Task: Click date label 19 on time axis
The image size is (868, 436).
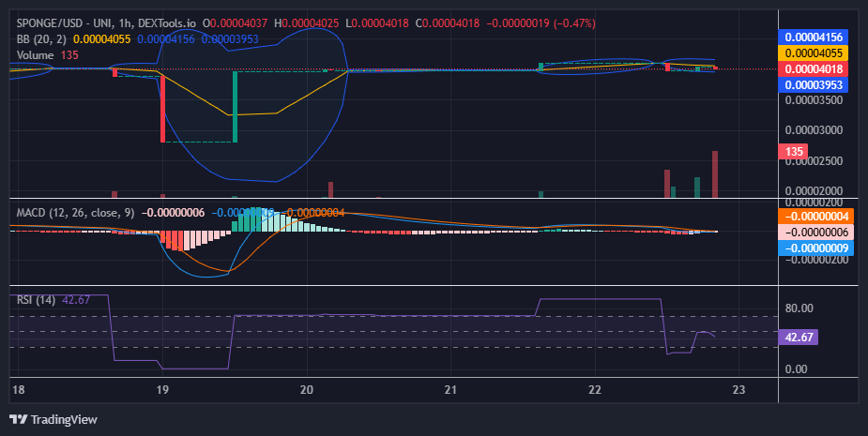Action: coord(162,389)
